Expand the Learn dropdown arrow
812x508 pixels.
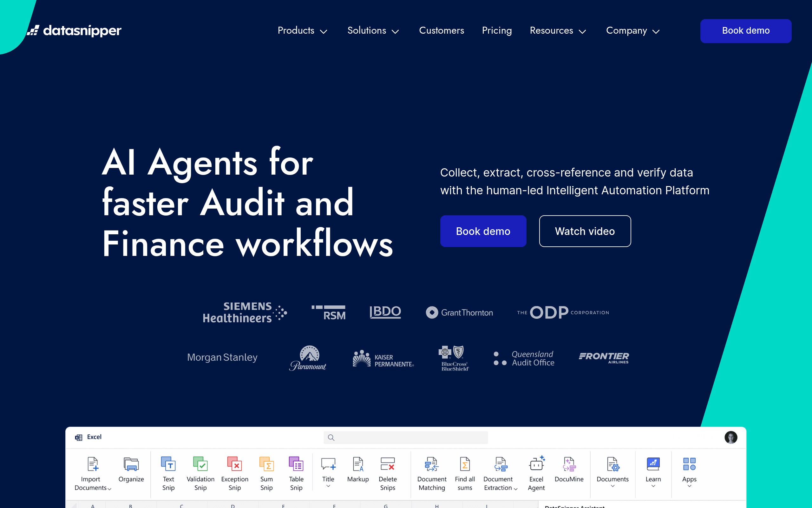tap(653, 486)
